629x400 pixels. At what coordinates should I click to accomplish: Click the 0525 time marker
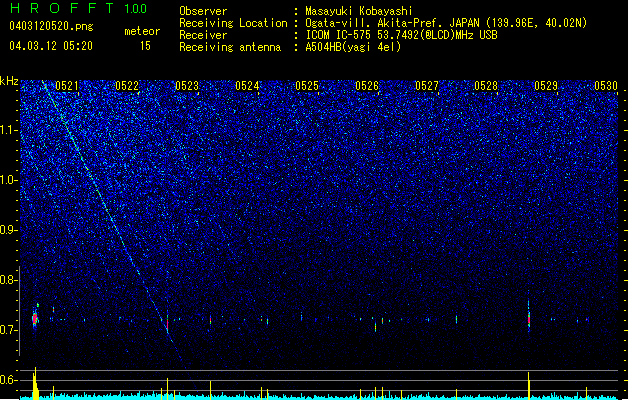pyautogui.click(x=307, y=86)
